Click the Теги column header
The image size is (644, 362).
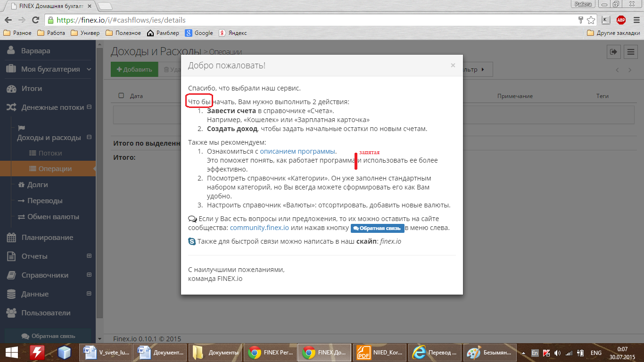point(603,96)
